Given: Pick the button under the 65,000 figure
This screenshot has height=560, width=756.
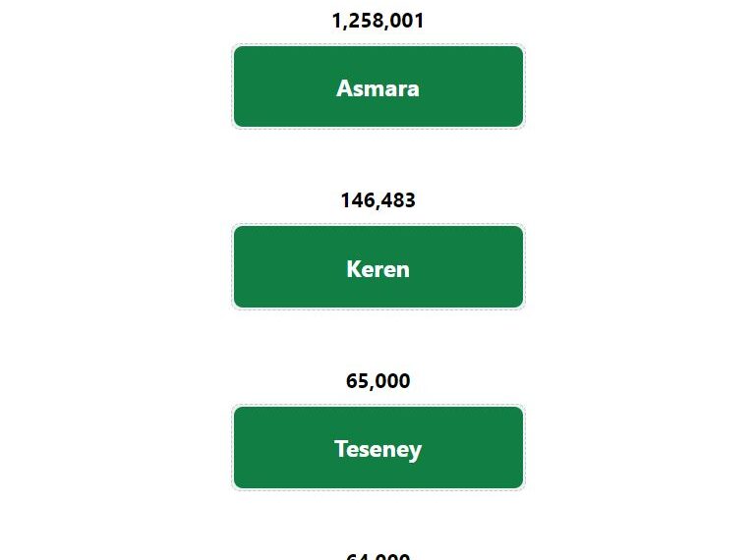Looking at the screenshot, I should coord(378,447).
